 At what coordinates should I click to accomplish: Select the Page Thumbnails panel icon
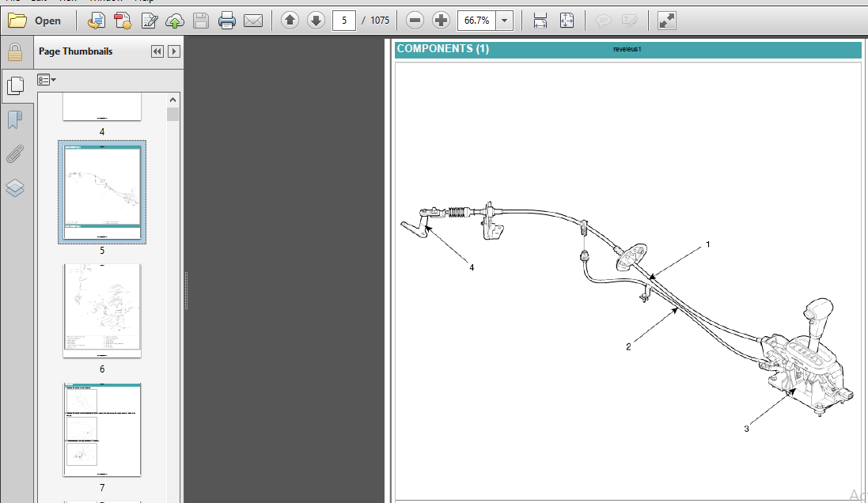tap(16, 85)
